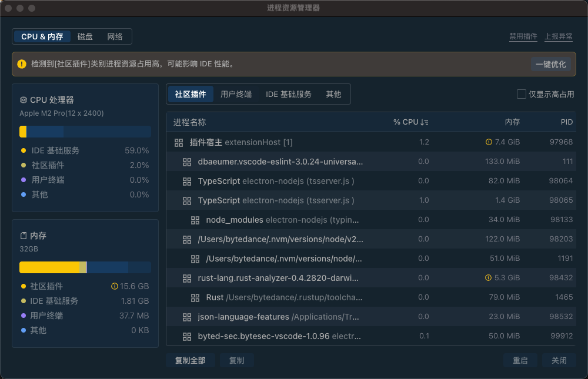This screenshot has height=379, width=588.
Task: Click the warning icon beside 5.3 GiB memory
Action: click(488, 278)
